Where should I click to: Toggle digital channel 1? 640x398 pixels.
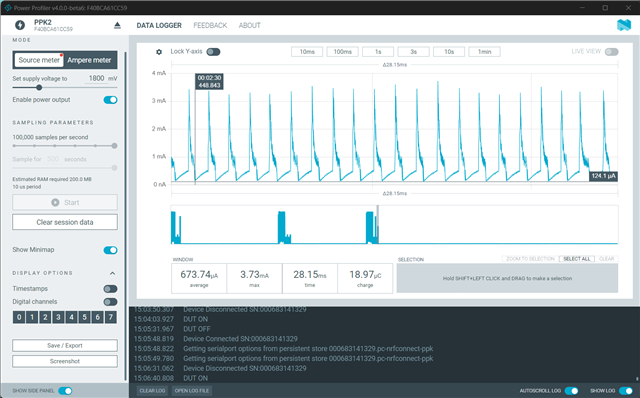pos(32,317)
